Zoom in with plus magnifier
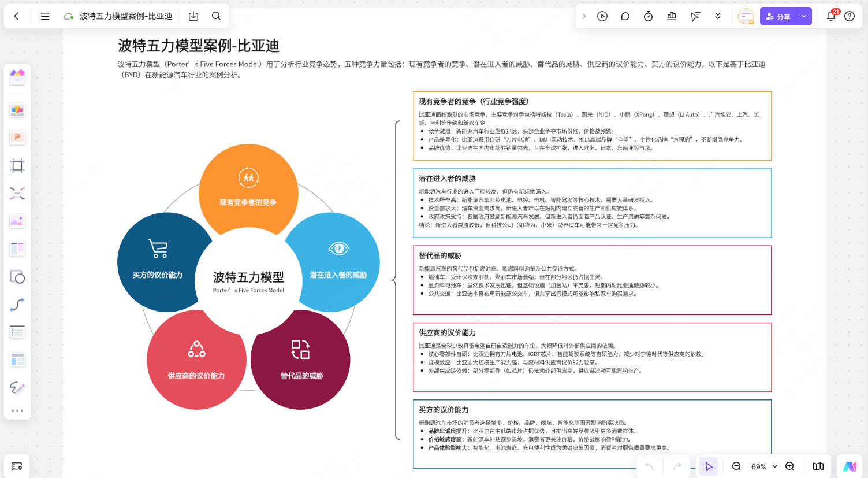Viewport: 868px width, 478px height. 789,466
